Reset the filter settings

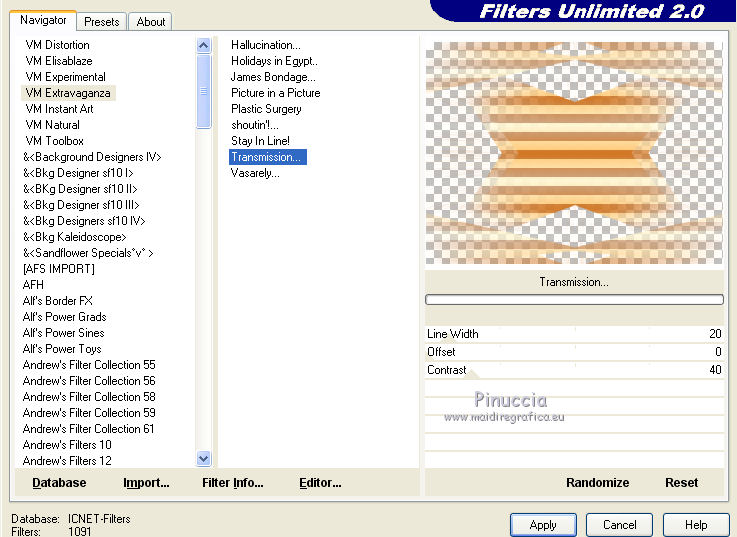coord(681,483)
